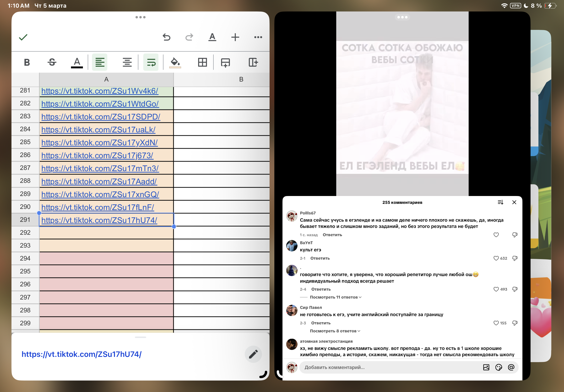564x392 pixels.
Task: Toggle left text alignment
Action: (x=100, y=62)
